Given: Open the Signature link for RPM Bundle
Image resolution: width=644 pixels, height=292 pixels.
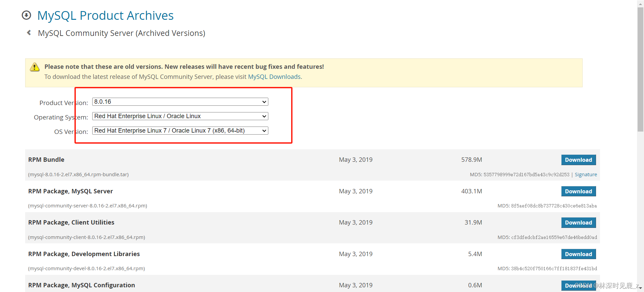Looking at the screenshot, I should click(586, 175).
